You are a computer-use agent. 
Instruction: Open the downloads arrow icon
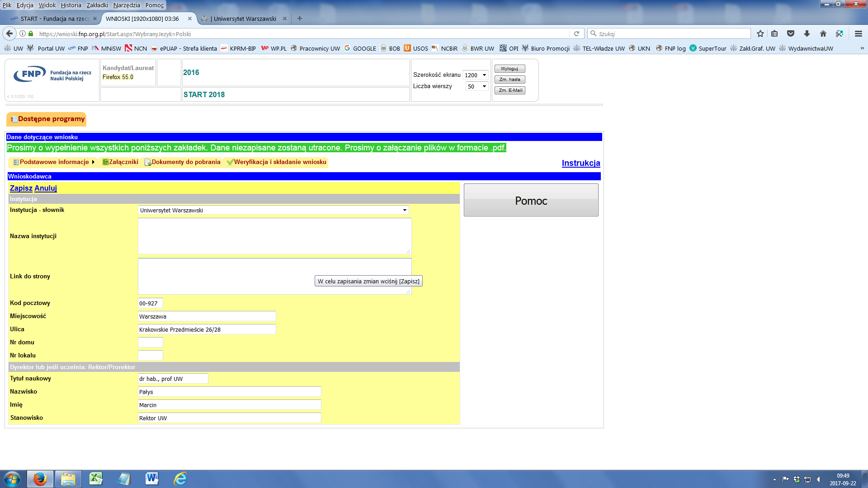point(807,33)
